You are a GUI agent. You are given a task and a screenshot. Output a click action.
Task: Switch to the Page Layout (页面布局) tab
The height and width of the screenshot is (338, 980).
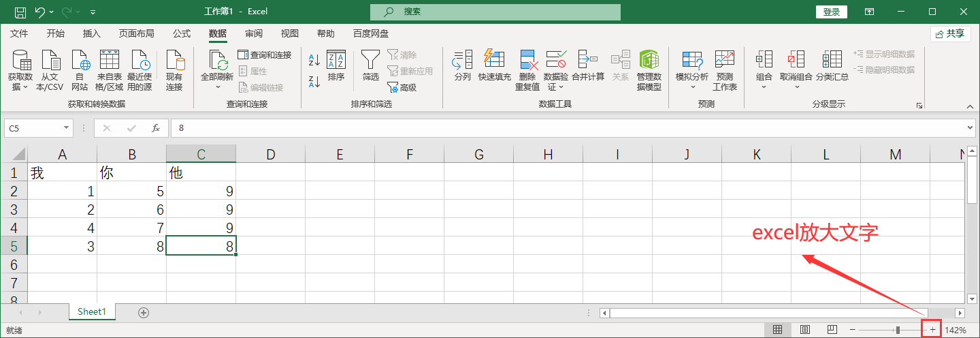point(136,33)
